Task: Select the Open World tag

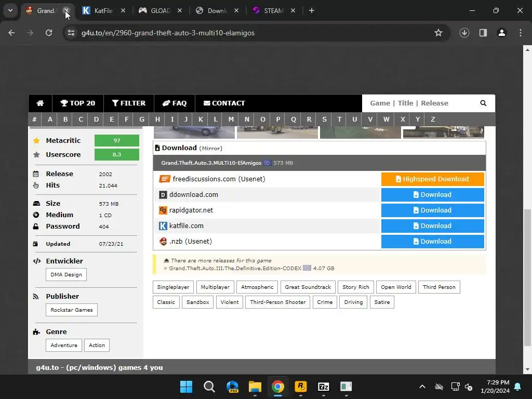Action: tap(396, 287)
